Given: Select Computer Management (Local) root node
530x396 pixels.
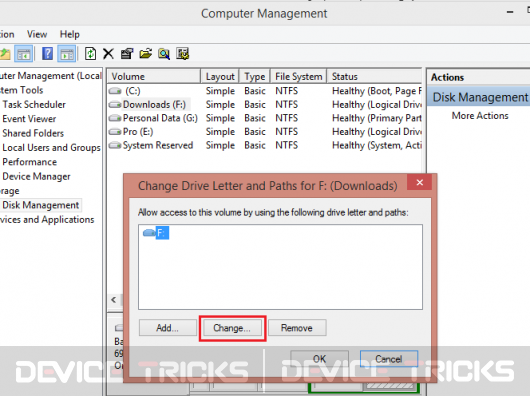Looking at the screenshot, I should pyautogui.click(x=50, y=76).
